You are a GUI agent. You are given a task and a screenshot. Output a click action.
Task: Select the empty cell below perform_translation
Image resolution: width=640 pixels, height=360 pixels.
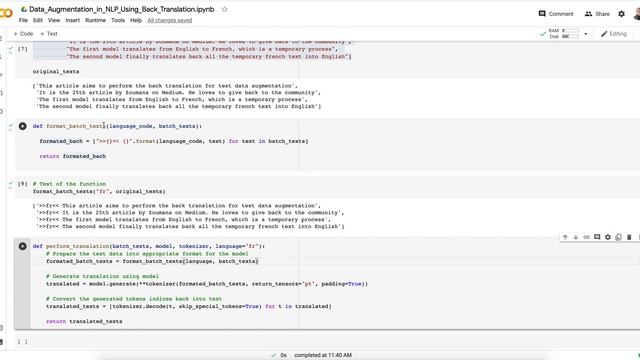[x=327, y=342]
